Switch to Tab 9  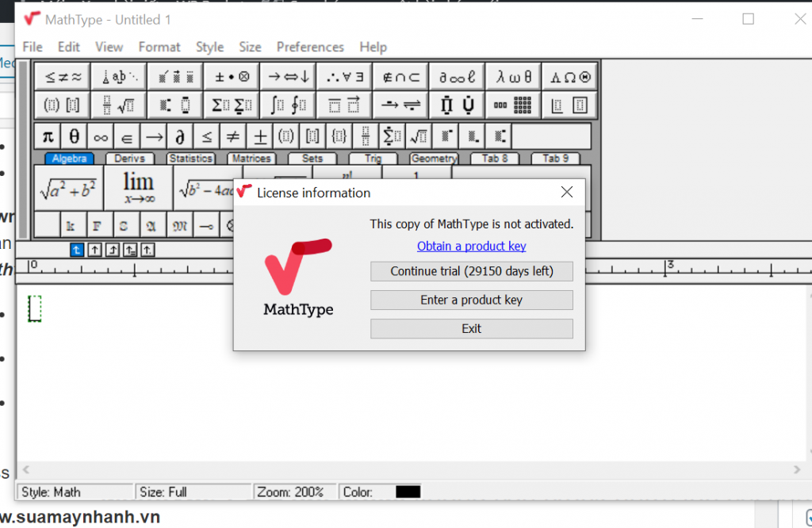(556, 159)
